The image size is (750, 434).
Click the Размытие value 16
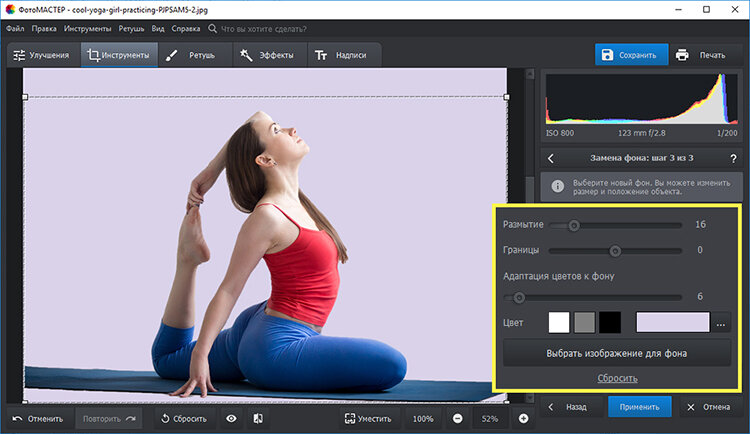pyautogui.click(x=700, y=224)
